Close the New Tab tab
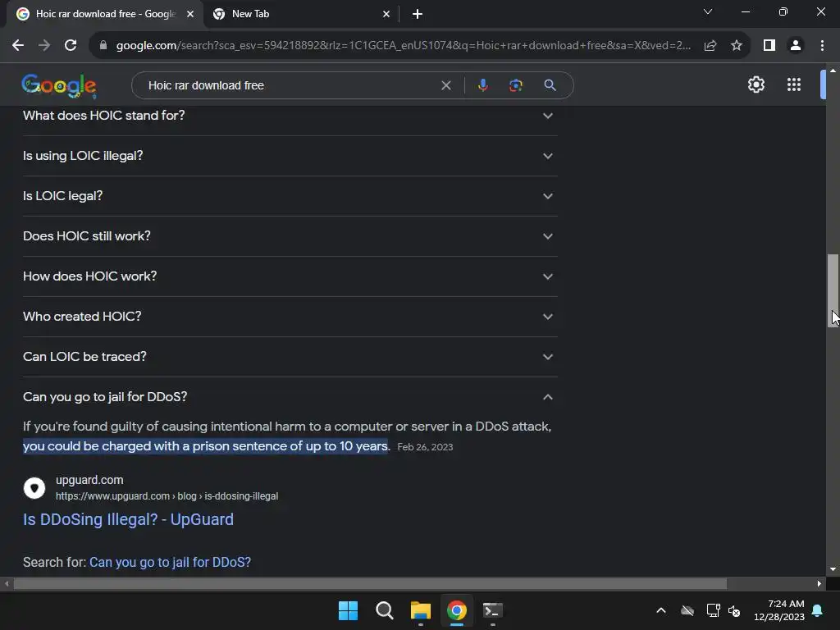The width and height of the screenshot is (840, 630). [386, 14]
